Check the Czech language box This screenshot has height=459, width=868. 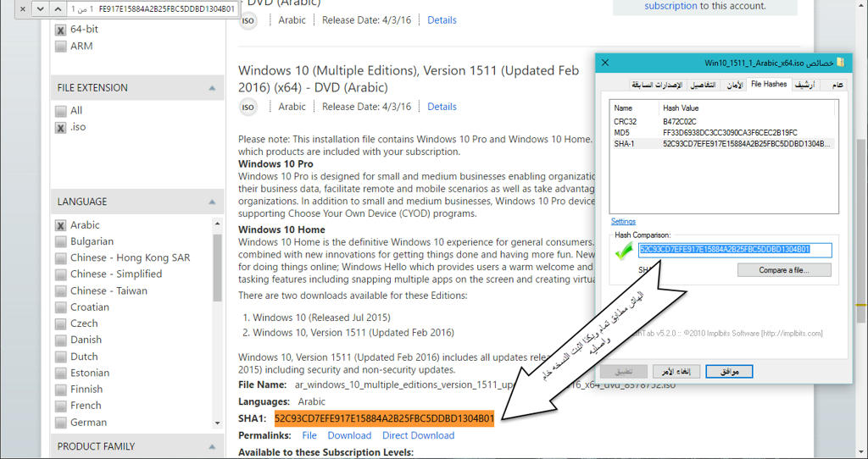tap(61, 324)
